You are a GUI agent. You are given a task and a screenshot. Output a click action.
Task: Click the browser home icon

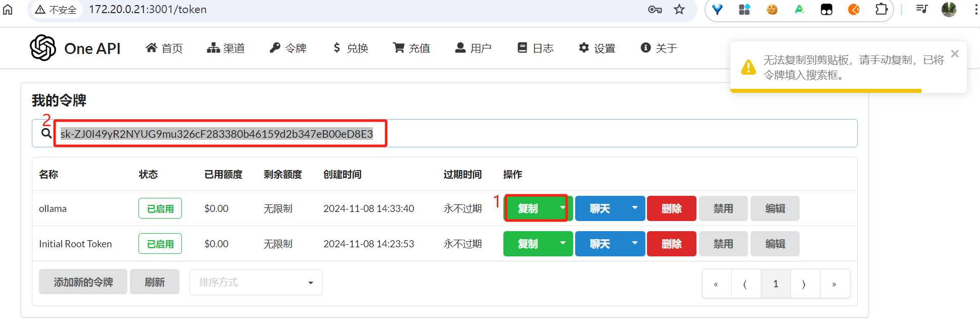click(8, 9)
